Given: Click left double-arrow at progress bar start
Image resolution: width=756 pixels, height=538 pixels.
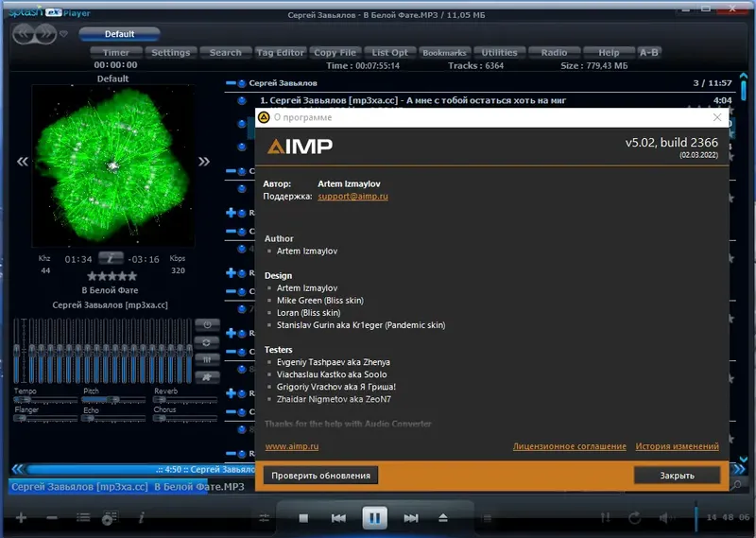Looking at the screenshot, I should click(x=17, y=469).
